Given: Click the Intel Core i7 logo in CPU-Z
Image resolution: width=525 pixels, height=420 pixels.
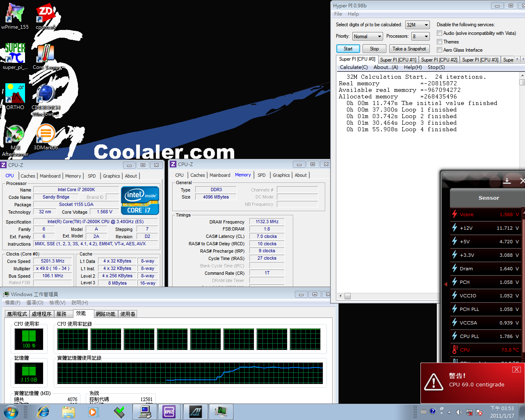Looking at the screenshot, I should (140, 201).
